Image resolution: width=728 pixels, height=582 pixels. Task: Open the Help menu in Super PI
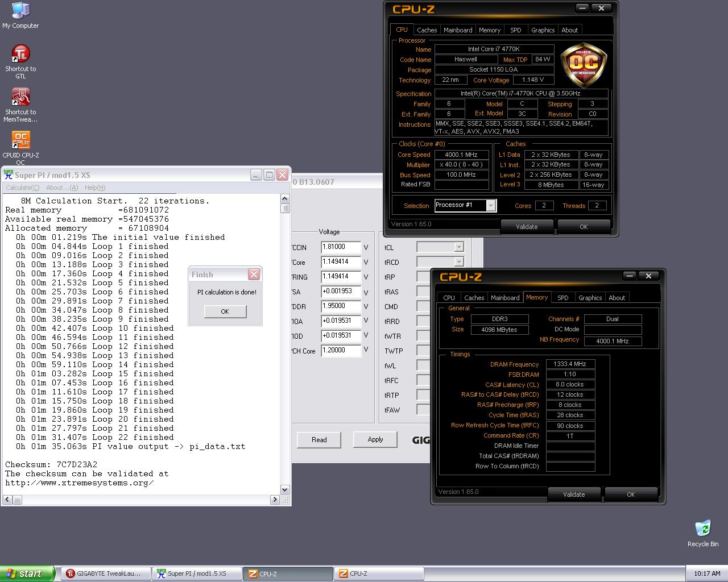point(95,188)
